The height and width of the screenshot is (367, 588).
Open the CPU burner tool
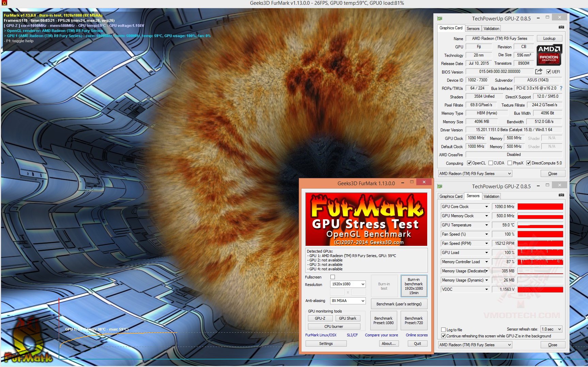334,326
